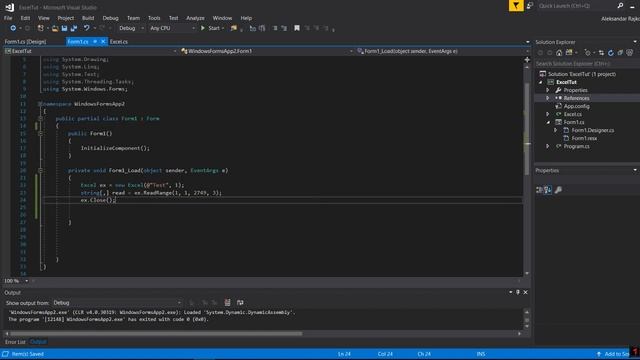Click the Collapse All icon in Solution Explorer
Screen dimensions: 640x360
[x=620, y=53]
